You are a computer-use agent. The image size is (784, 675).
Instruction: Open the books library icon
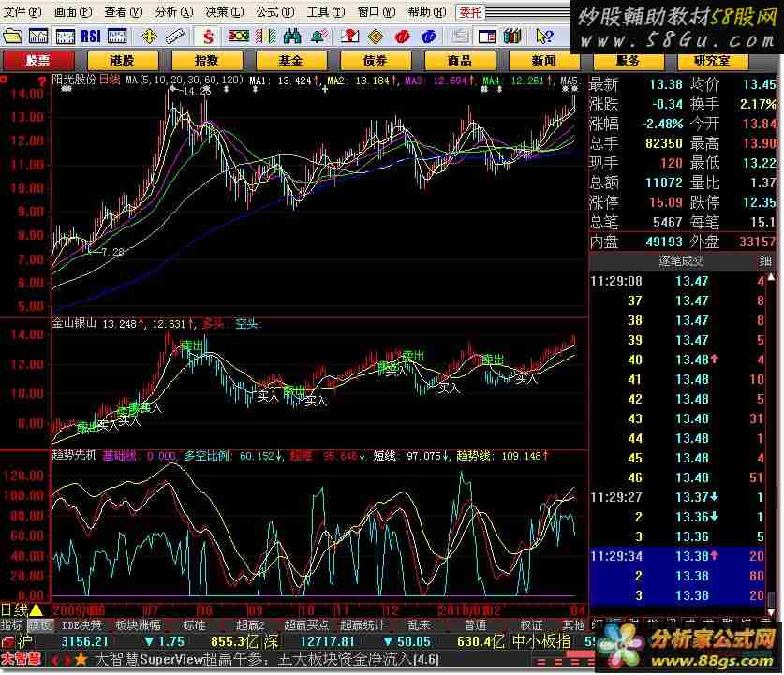click(x=512, y=36)
